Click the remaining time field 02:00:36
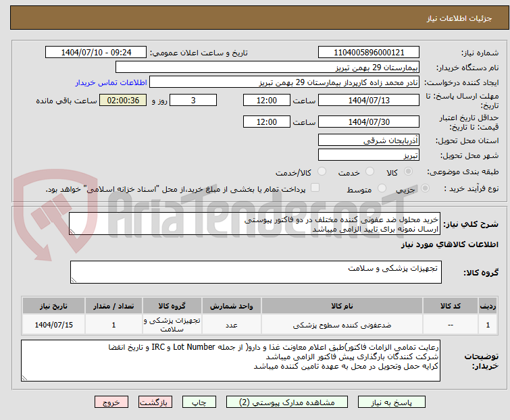Image resolution: width=510 pixels, height=420 pixels. click(123, 100)
